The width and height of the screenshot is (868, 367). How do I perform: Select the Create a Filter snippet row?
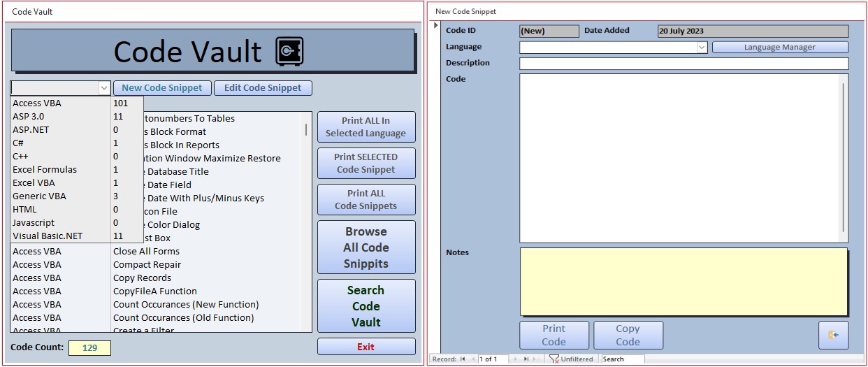pyautogui.click(x=161, y=329)
